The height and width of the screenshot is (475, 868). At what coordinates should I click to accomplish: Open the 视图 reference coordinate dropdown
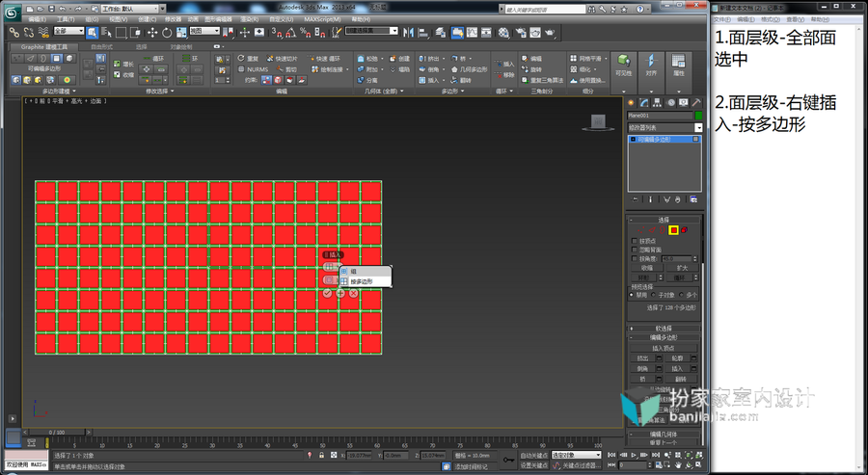point(204,31)
